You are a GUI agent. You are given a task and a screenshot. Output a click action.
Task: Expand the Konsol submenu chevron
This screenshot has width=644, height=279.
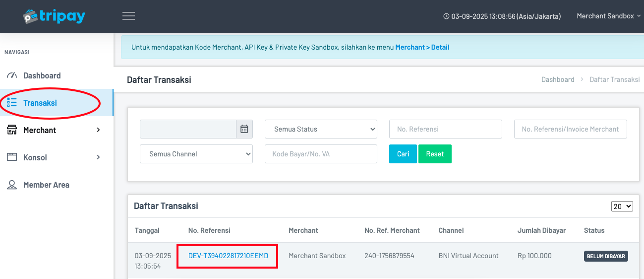(x=98, y=157)
